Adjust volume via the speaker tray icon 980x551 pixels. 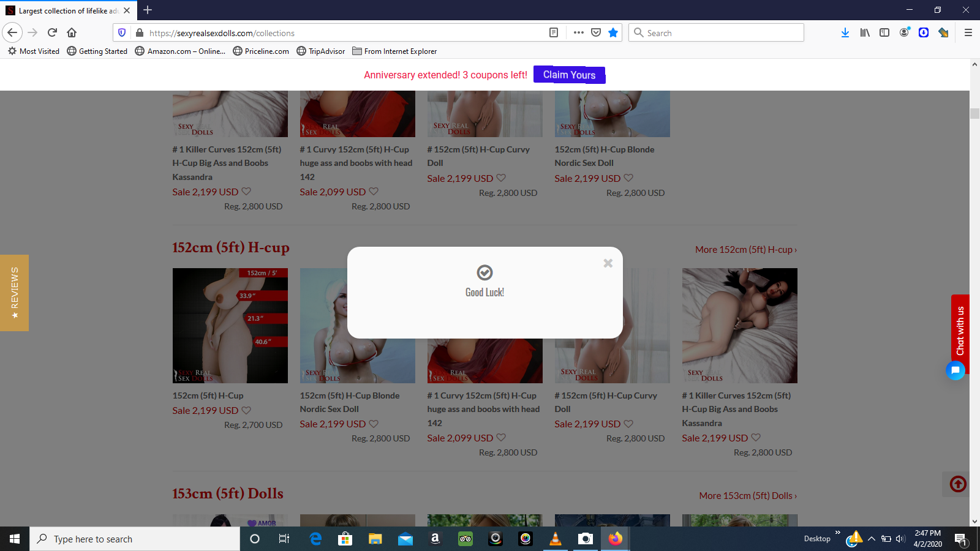click(x=900, y=539)
